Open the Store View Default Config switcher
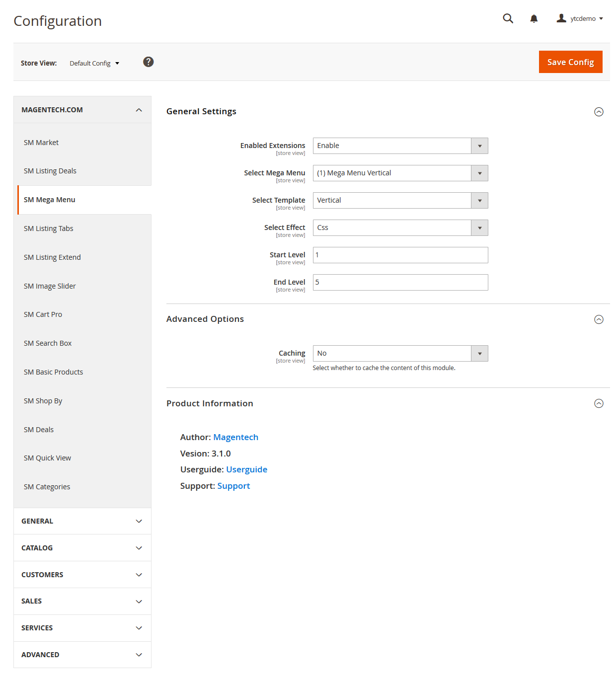This screenshot has height=682, width=616. point(94,63)
